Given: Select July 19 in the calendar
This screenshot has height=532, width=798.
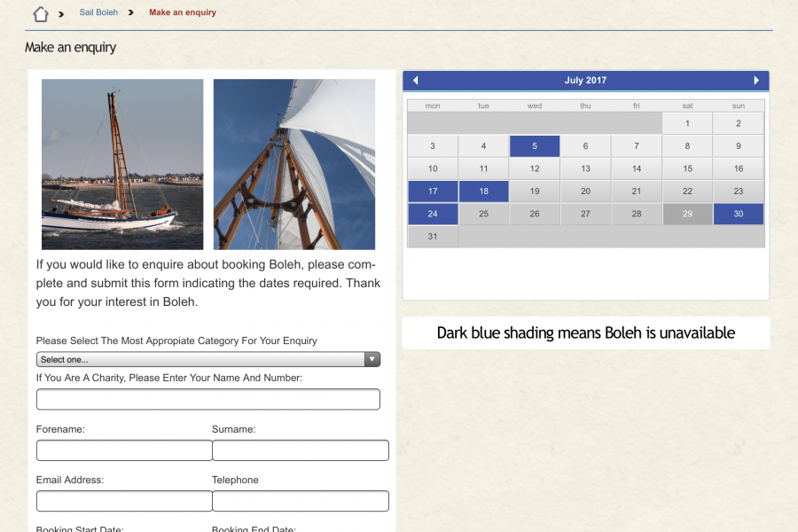Looking at the screenshot, I should (535, 192).
